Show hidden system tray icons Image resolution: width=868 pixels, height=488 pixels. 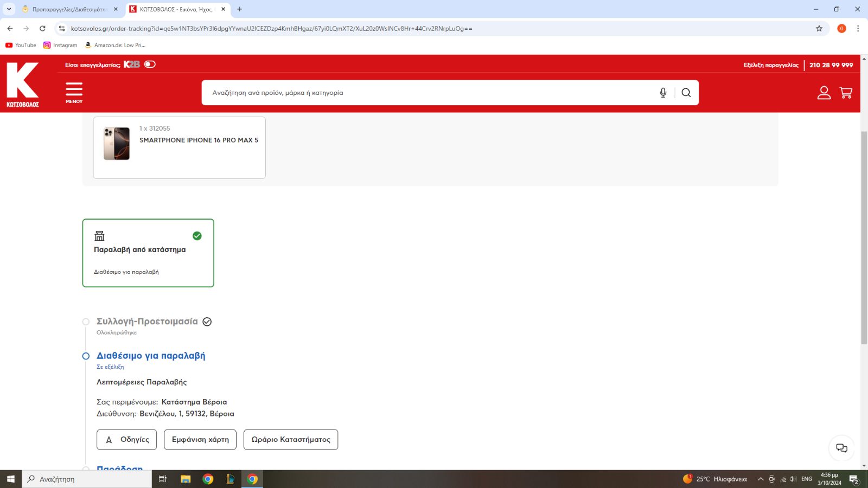[761, 479]
